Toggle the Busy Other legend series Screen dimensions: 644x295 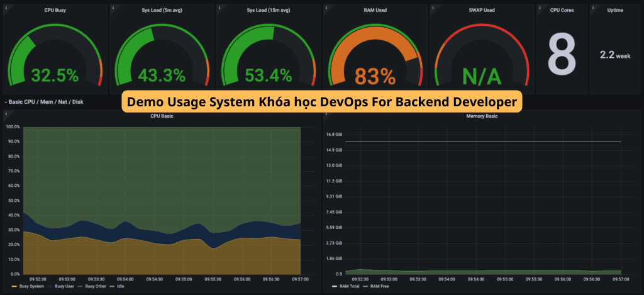coord(94,286)
